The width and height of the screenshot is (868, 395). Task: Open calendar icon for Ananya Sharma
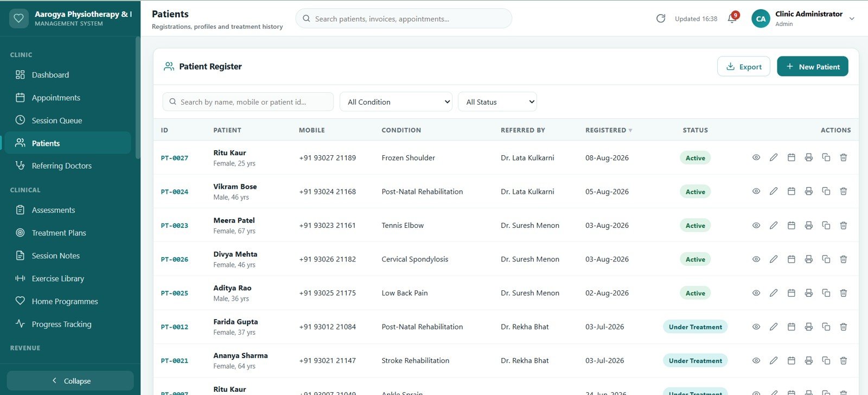click(792, 360)
